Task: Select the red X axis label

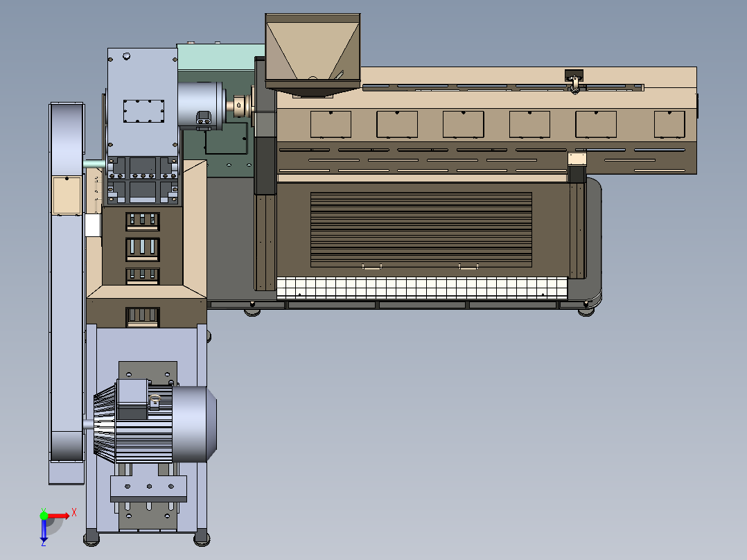Action: [75, 513]
